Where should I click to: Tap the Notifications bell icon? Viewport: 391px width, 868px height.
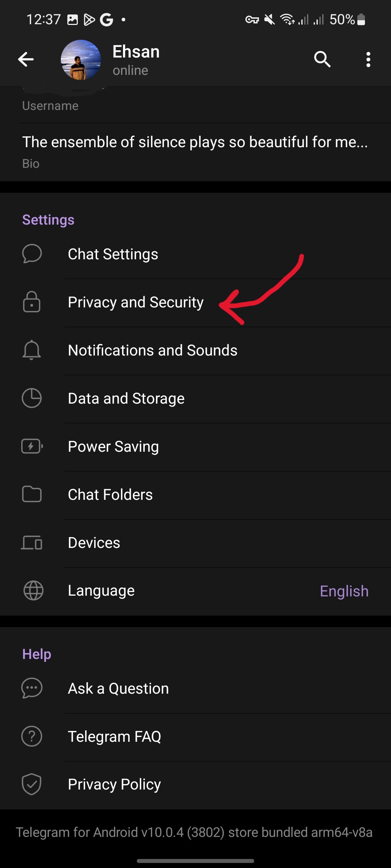(32, 350)
